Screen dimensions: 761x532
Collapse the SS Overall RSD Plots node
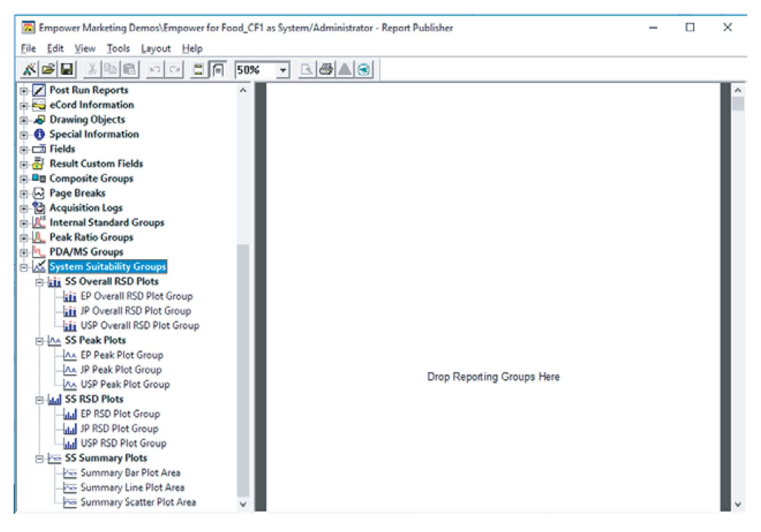click(x=40, y=282)
